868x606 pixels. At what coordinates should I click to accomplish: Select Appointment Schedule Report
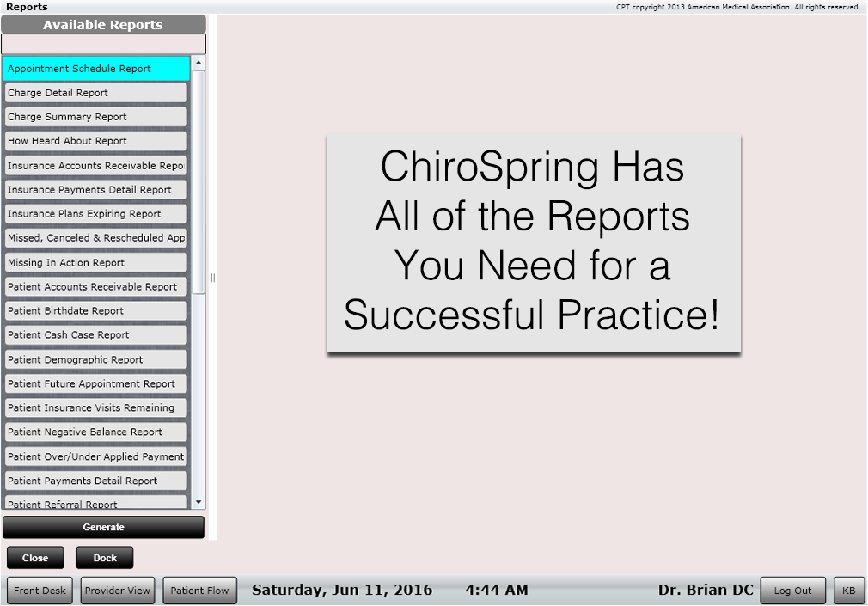click(x=95, y=69)
